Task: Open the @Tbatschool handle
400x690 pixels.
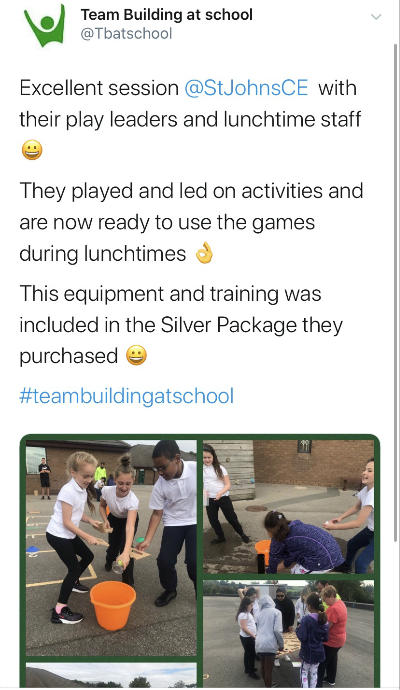Action: (126, 34)
